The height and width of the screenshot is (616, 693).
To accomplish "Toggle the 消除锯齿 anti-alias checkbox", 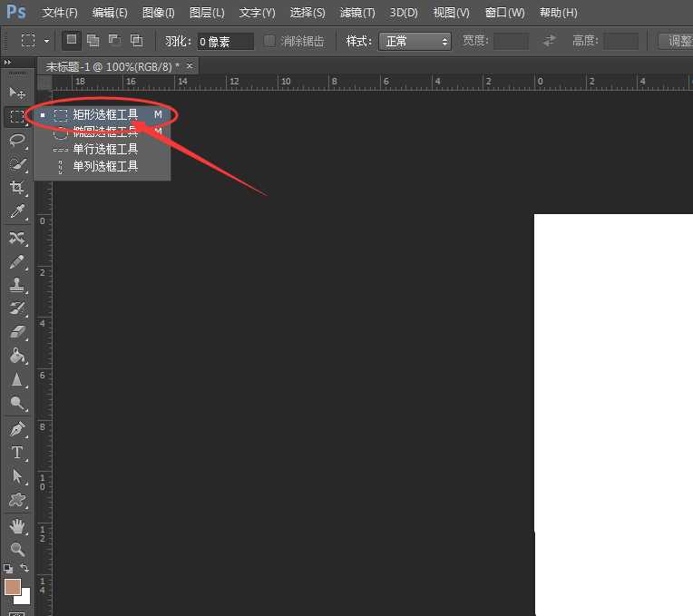I will [269, 42].
